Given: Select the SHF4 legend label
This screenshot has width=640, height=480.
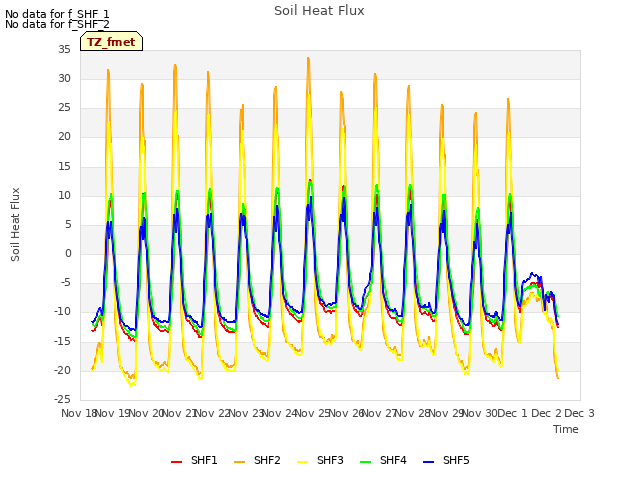Looking at the screenshot, I should tap(393, 460).
